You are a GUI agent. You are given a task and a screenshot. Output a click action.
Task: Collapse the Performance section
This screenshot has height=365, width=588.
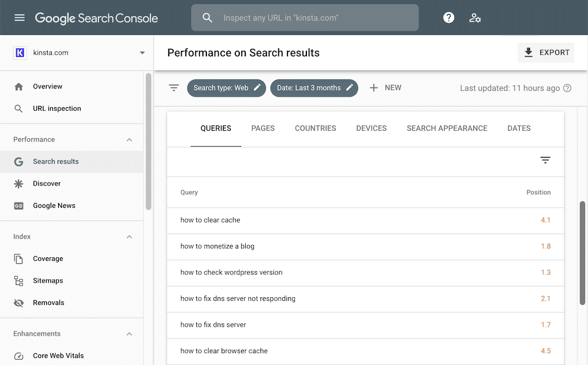[129, 140]
